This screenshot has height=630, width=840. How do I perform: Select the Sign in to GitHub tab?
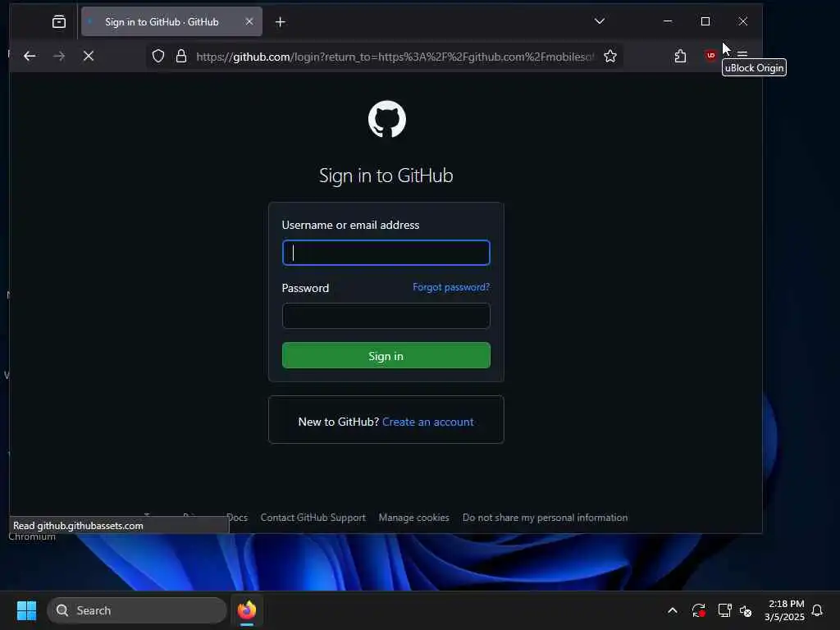(171, 22)
